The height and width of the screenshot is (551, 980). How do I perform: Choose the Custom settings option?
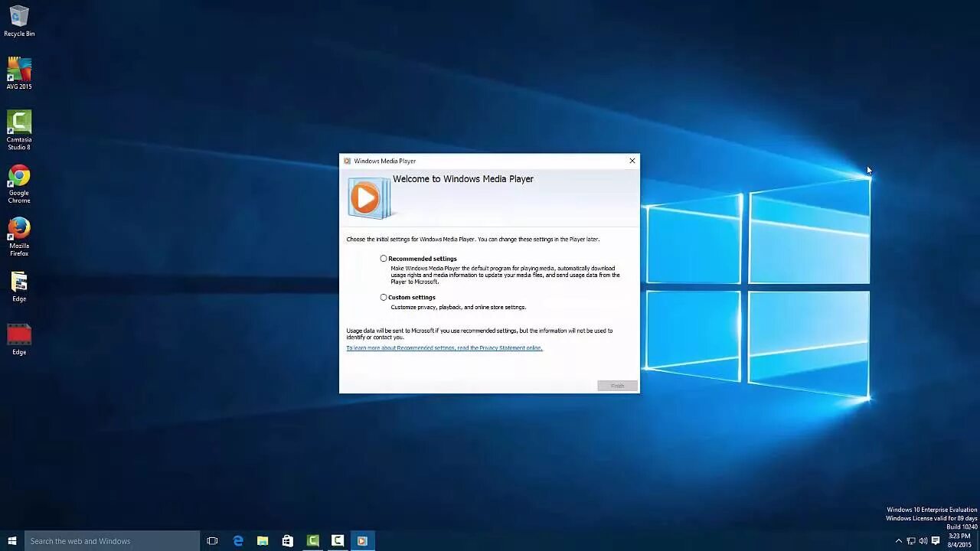tap(384, 297)
